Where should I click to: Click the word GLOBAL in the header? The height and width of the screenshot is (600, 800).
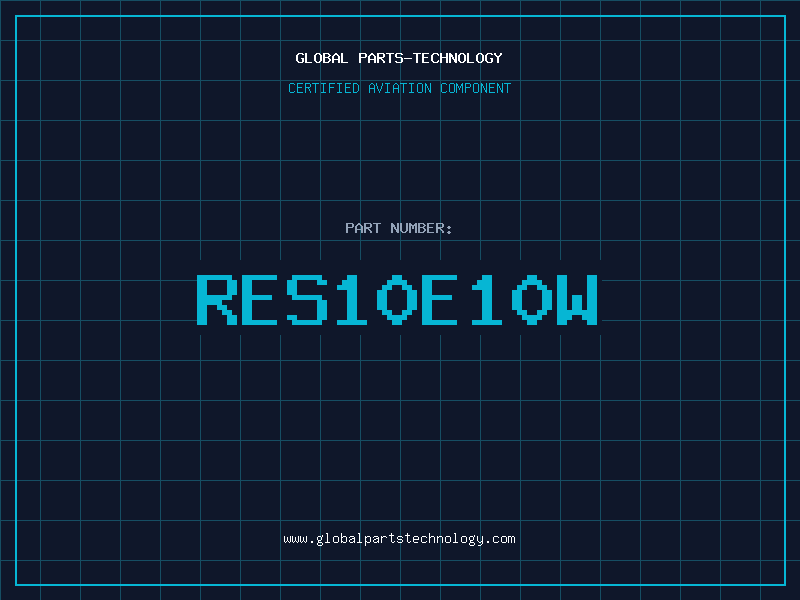click(321, 58)
